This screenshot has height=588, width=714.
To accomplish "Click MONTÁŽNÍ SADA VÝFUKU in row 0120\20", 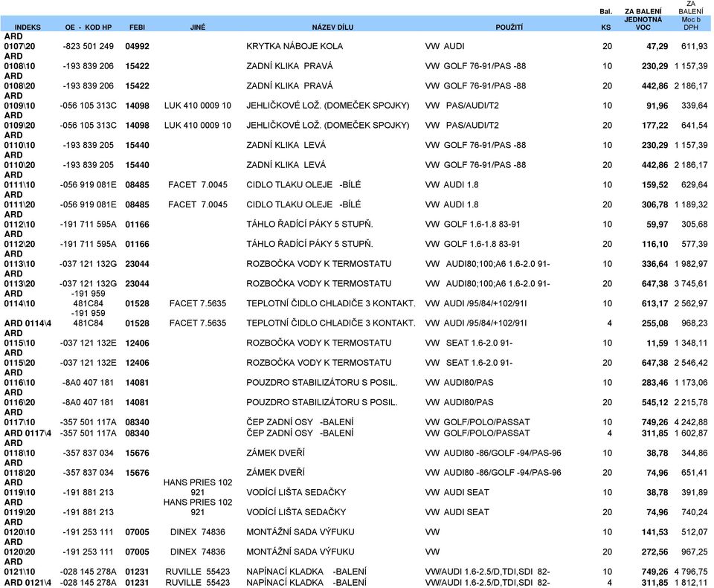I will pyautogui.click(x=300, y=552).
